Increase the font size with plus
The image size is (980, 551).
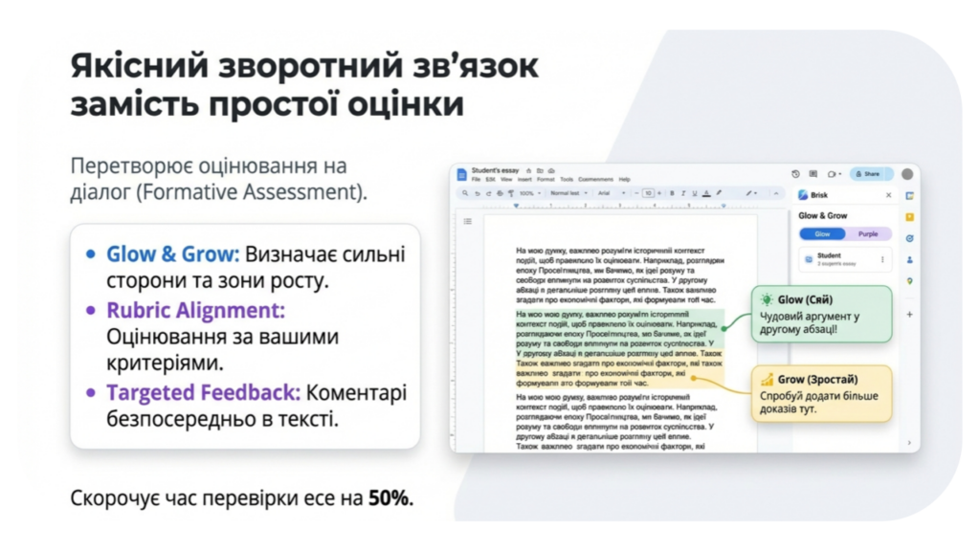tap(659, 193)
